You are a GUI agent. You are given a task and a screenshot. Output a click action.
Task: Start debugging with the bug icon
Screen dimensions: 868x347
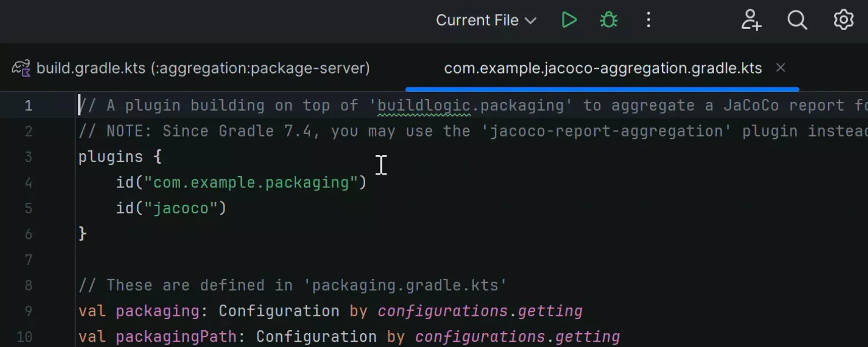[x=608, y=20]
